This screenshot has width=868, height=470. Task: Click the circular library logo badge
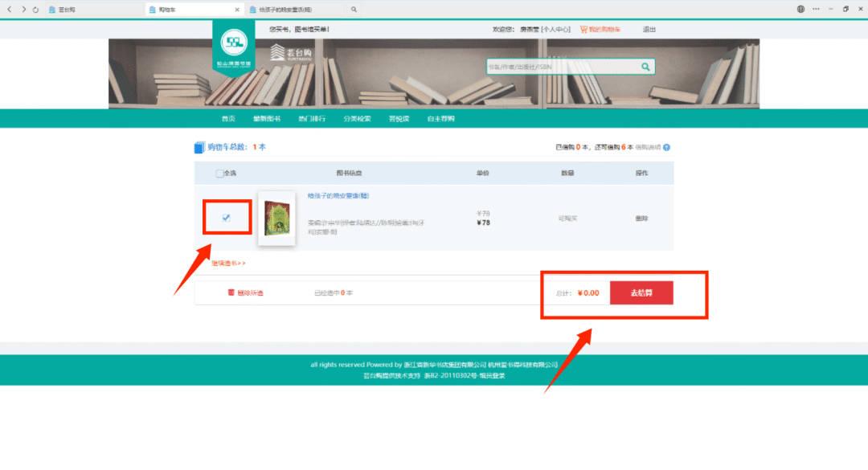[234, 43]
